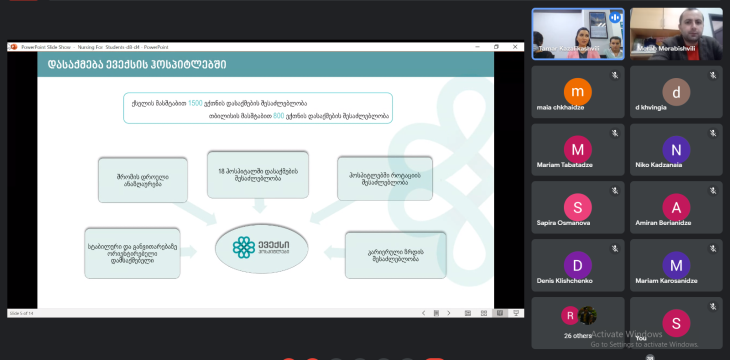Select Tamar's video tile with blue border

click(x=578, y=34)
